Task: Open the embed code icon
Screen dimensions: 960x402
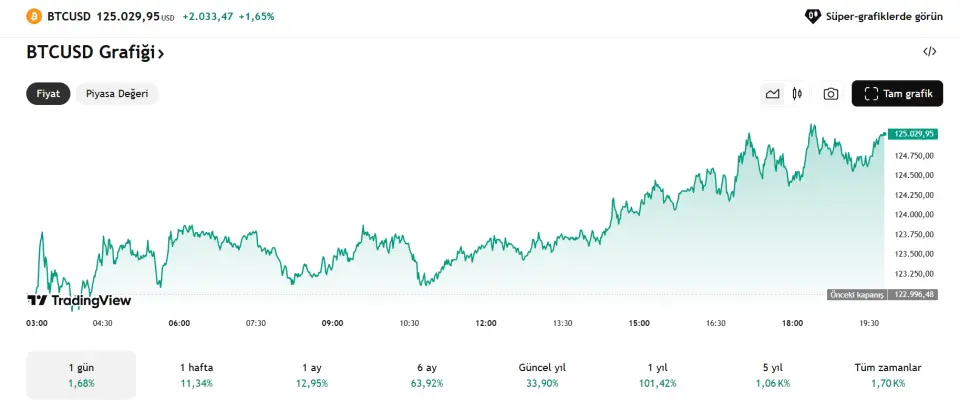Action: [929, 51]
